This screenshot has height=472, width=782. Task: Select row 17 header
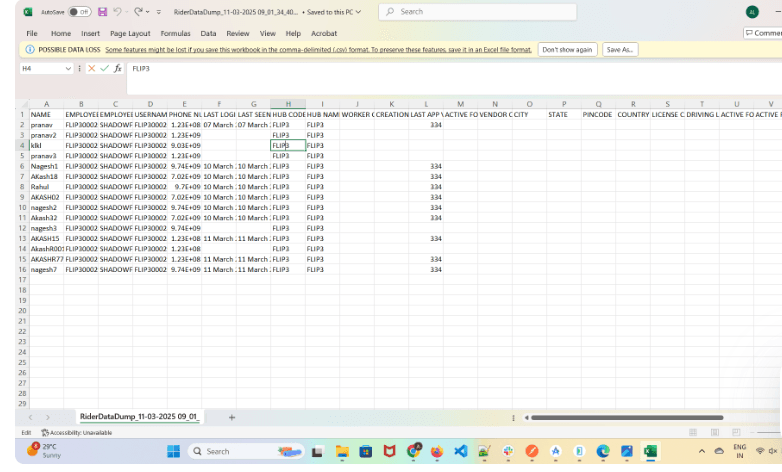point(22,280)
